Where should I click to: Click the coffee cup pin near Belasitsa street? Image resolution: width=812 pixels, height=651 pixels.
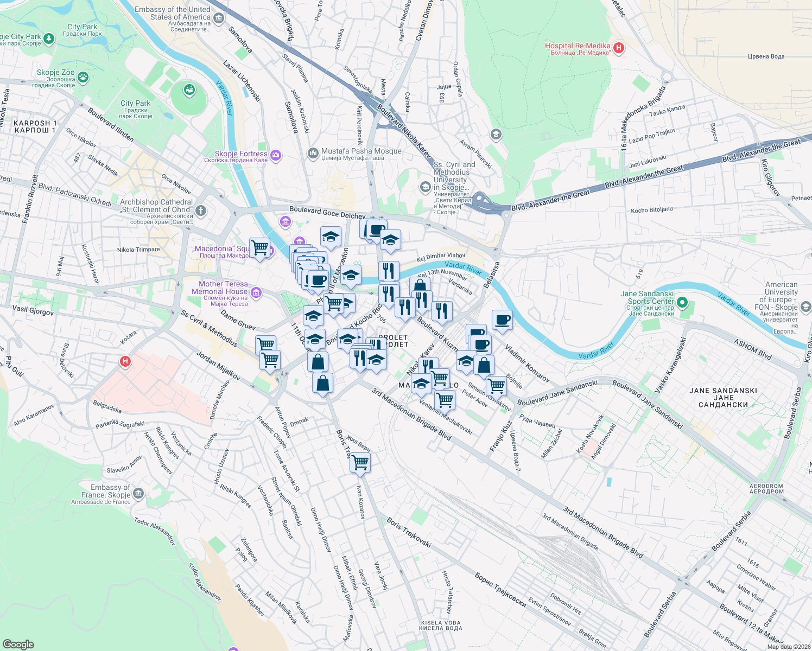[502, 320]
